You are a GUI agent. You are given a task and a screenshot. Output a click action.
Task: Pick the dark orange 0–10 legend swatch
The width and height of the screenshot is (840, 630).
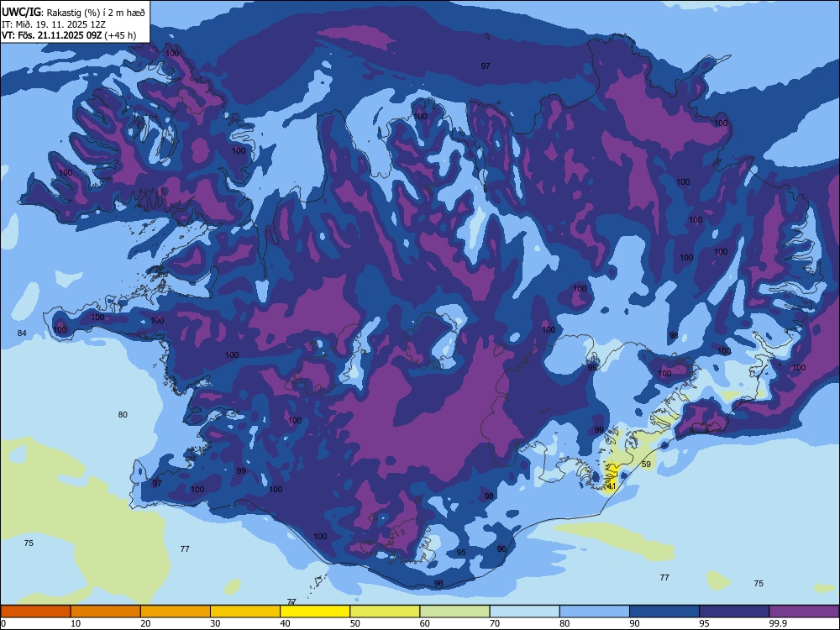pyautogui.click(x=35, y=612)
